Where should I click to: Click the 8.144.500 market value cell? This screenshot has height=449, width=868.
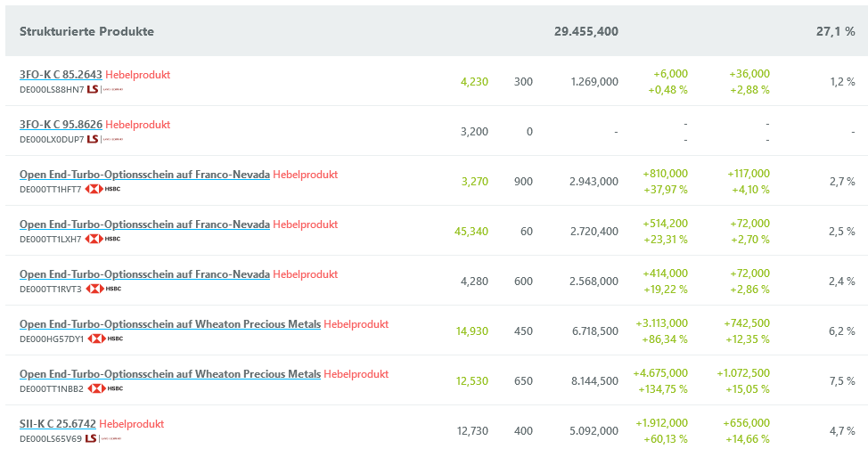593,380
